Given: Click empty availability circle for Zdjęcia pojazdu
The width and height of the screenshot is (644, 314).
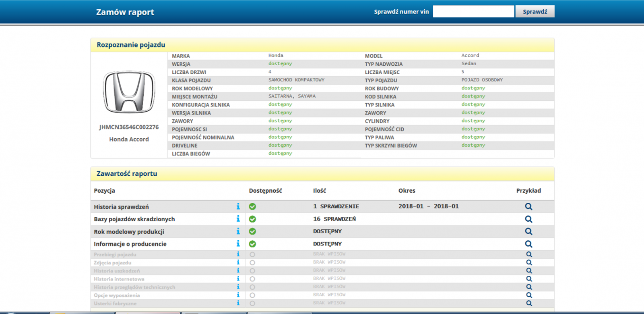Looking at the screenshot, I should (x=252, y=262).
